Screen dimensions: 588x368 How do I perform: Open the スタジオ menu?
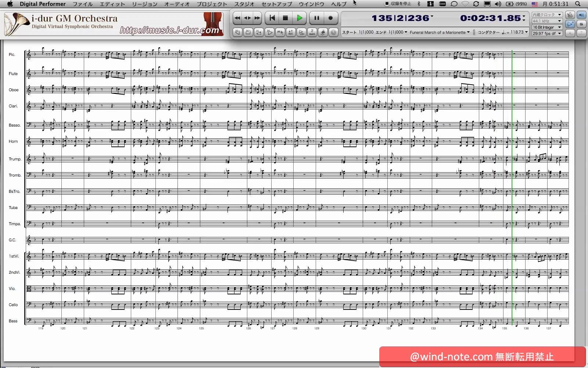(x=244, y=4)
